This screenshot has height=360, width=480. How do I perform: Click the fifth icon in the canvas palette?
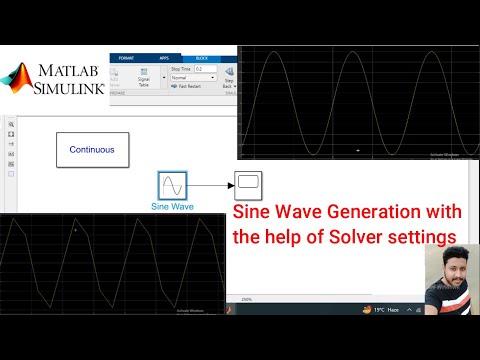11,164
